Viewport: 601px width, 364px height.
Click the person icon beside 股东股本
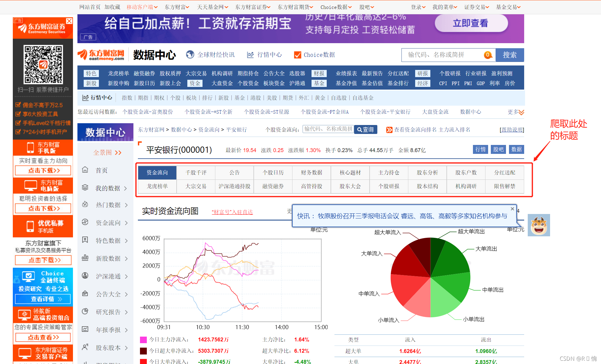[85, 347]
